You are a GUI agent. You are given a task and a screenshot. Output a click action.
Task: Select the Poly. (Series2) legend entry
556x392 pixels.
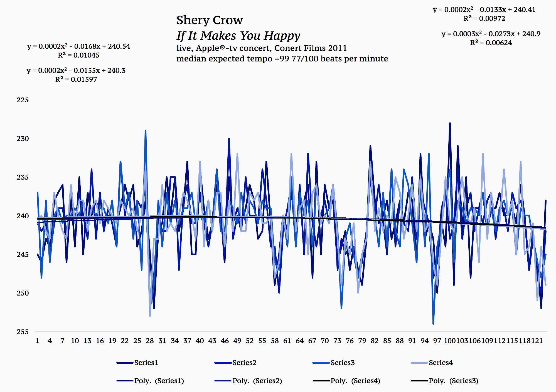[257, 381]
